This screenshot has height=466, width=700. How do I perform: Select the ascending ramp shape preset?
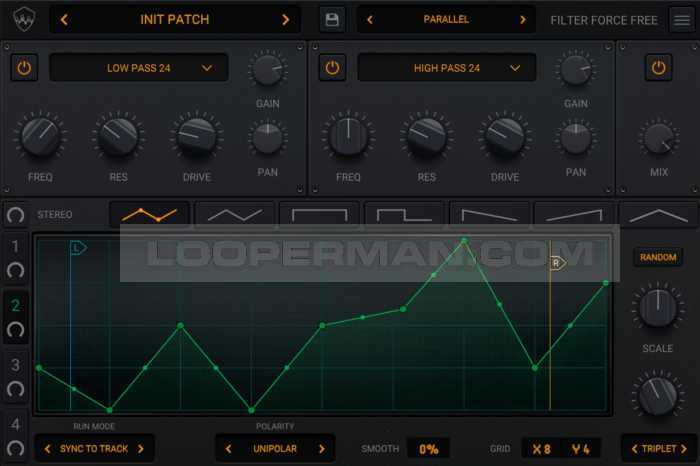pos(574,213)
